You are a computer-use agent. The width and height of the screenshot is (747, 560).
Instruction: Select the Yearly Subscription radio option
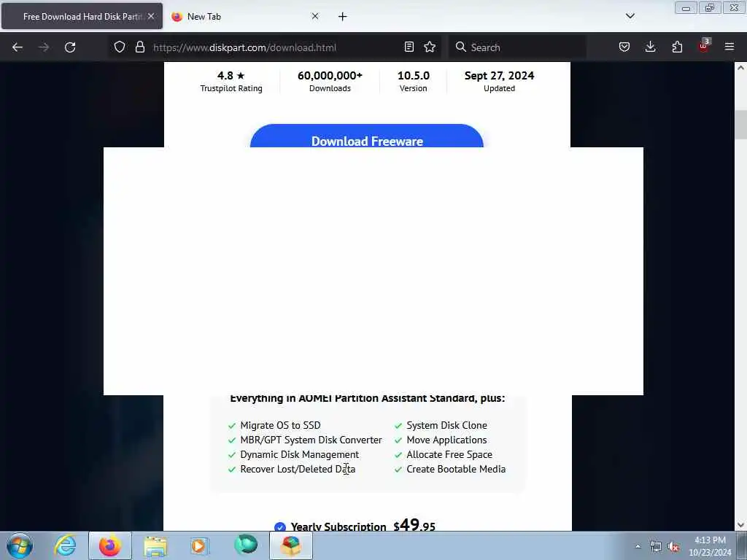tap(280, 526)
